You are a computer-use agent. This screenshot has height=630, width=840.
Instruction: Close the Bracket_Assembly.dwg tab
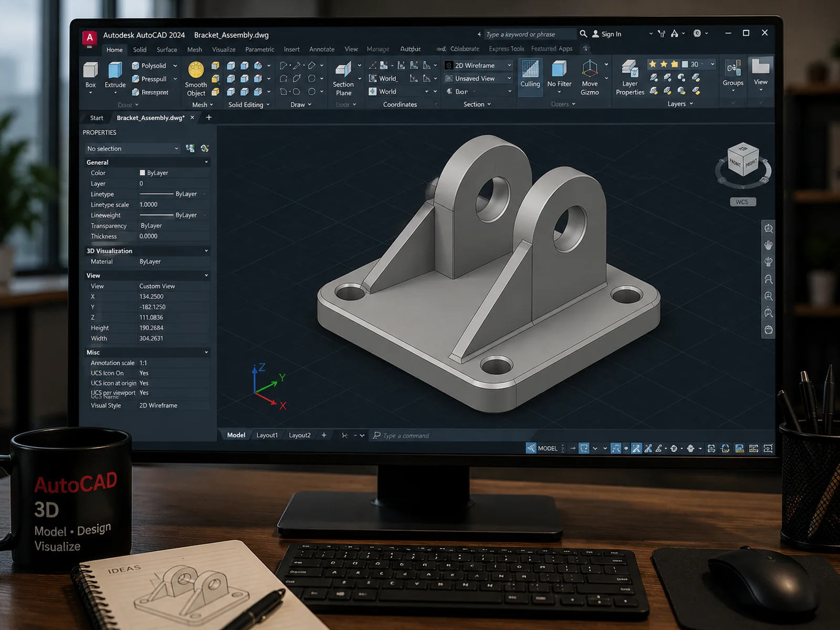pyautogui.click(x=192, y=118)
